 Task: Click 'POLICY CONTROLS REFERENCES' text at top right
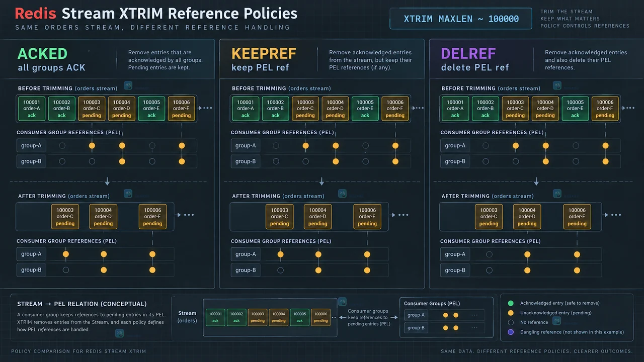(x=585, y=26)
